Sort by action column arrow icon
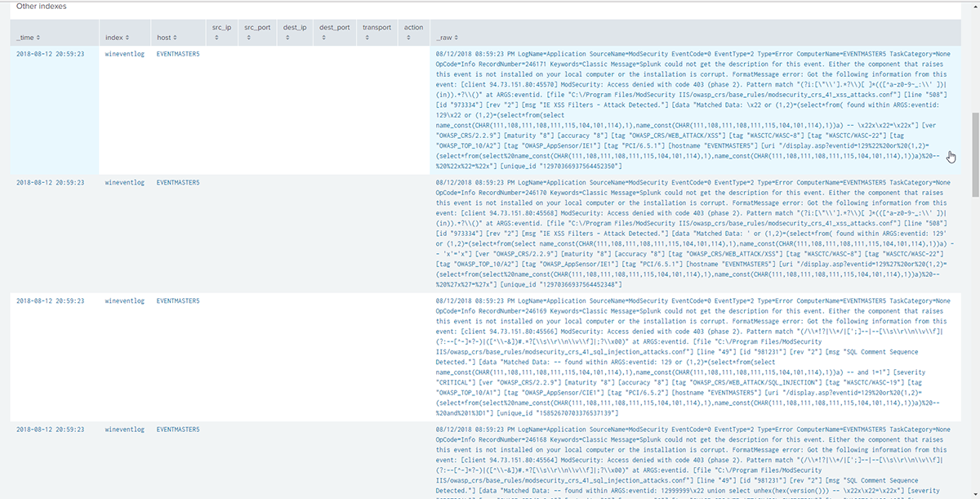The image size is (980, 499). [407, 38]
